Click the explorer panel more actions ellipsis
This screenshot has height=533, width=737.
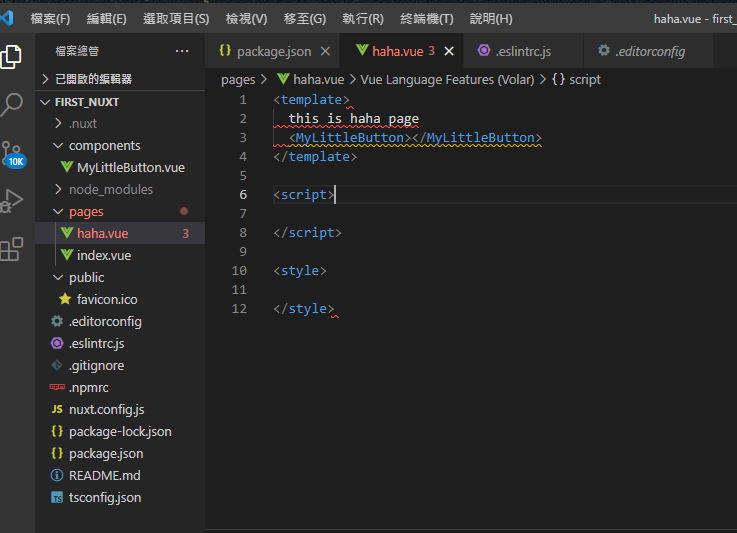[x=181, y=51]
